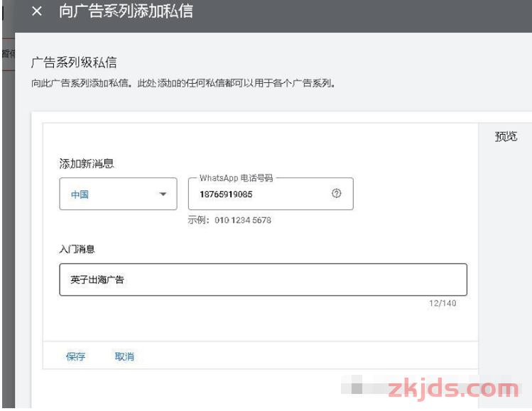Click the 12/140 character counter
The width and height of the screenshot is (532, 411).
(x=443, y=303)
